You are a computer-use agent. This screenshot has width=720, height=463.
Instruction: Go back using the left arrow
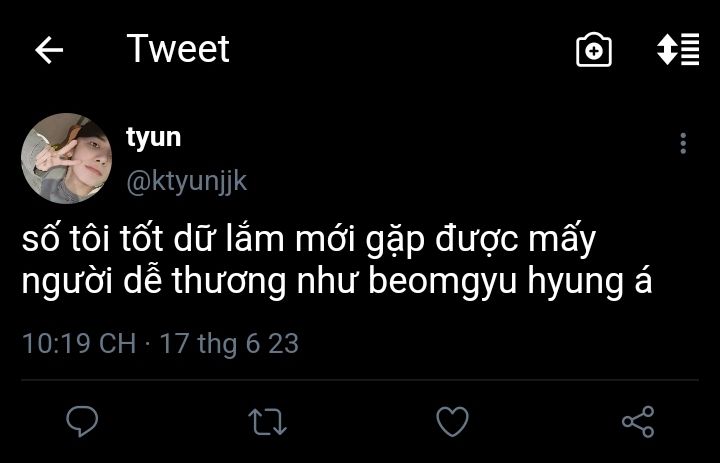49,51
